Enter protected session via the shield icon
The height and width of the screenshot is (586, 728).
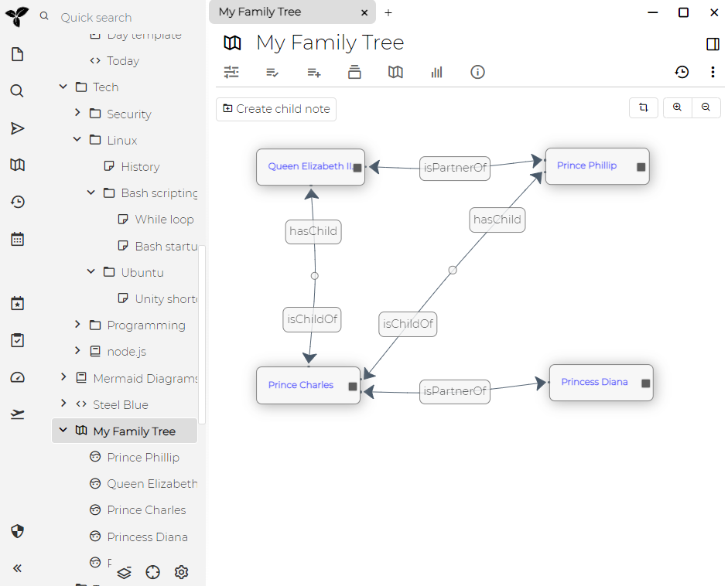click(x=16, y=531)
